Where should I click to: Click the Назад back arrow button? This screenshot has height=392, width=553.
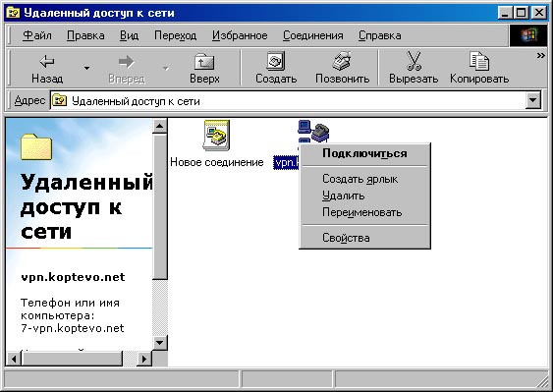[47, 69]
